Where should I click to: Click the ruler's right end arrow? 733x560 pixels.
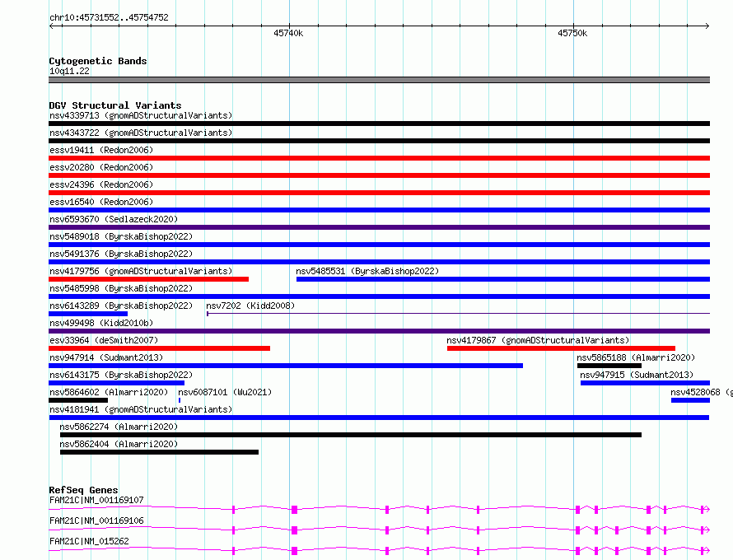coord(707,26)
